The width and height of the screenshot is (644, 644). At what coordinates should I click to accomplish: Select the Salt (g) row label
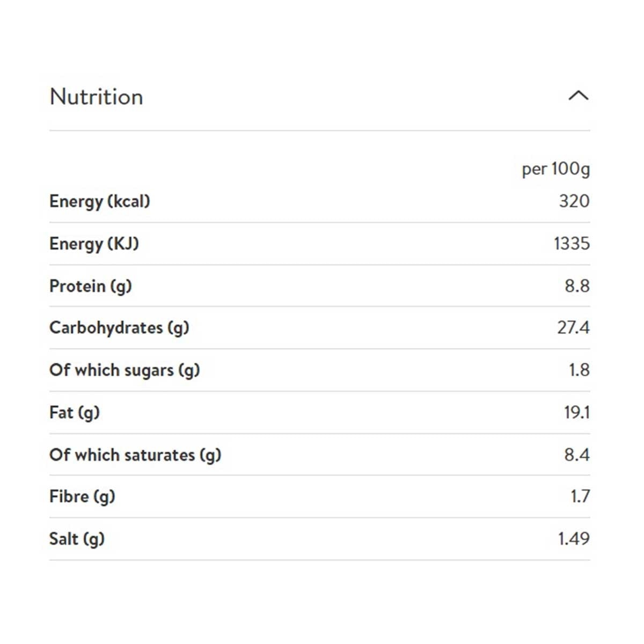(77, 539)
